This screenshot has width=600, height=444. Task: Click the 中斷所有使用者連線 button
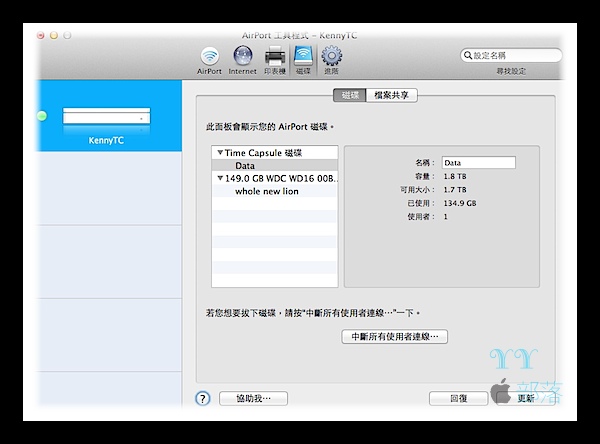pos(395,336)
